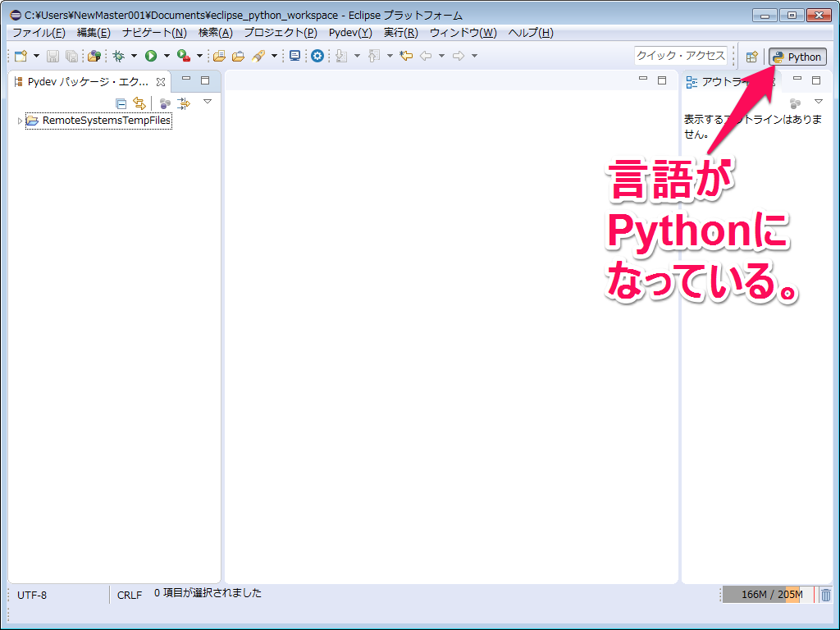
Task: Run garbage collection via the trash icon
Action: [828, 595]
